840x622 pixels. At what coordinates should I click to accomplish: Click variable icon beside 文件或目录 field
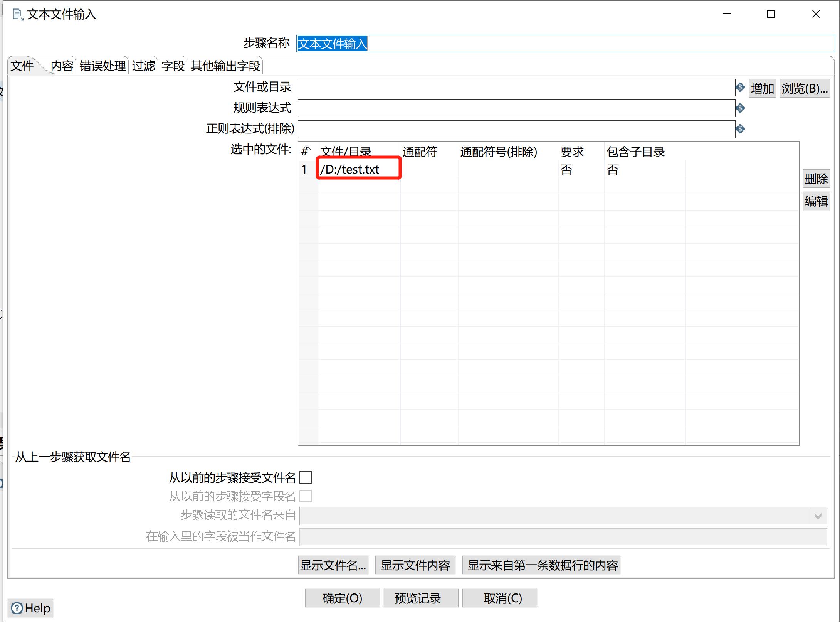coord(740,88)
